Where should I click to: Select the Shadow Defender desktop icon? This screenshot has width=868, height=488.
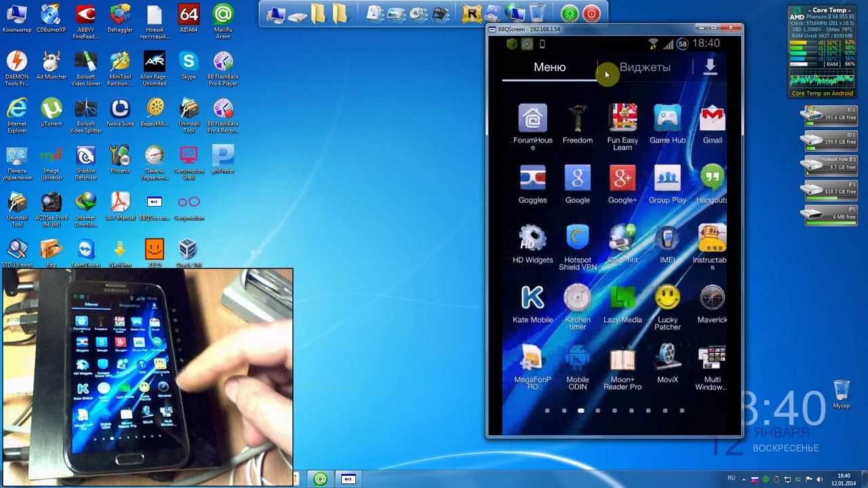pyautogui.click(x=86, y=163)
